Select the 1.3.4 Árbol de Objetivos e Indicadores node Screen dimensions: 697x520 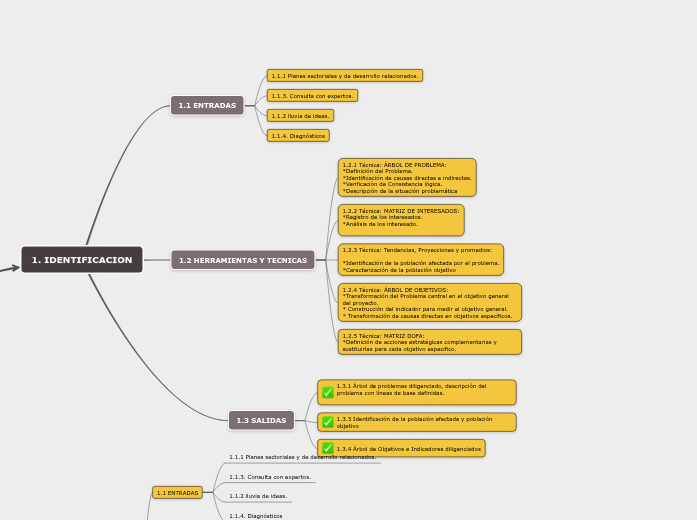[401, 448]
